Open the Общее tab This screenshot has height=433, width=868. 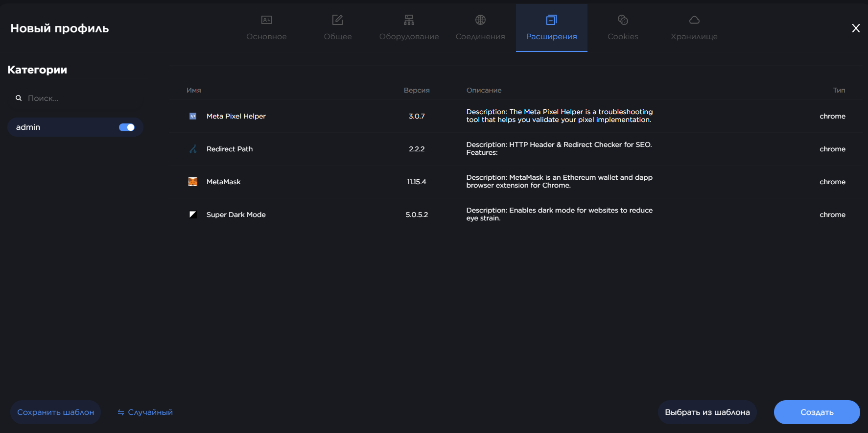point(338,27)
